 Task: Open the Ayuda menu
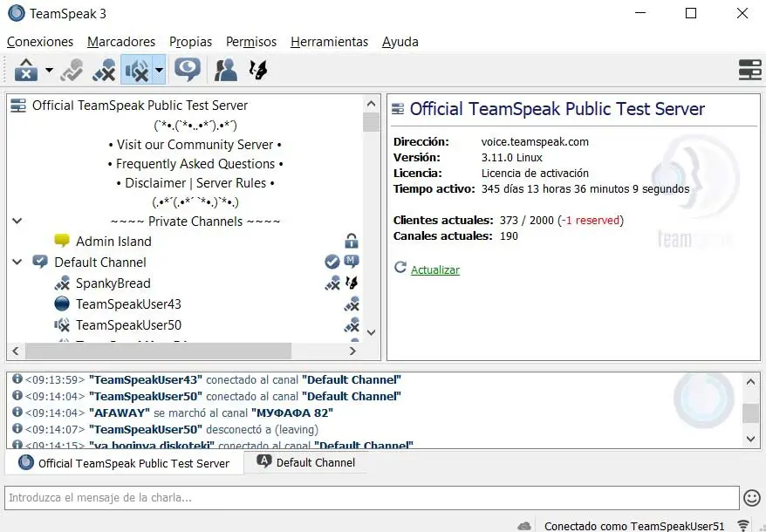tap(400, 42)
